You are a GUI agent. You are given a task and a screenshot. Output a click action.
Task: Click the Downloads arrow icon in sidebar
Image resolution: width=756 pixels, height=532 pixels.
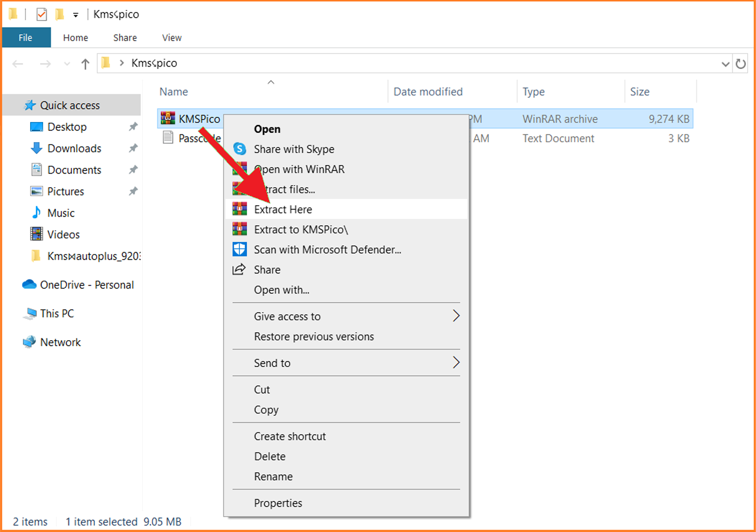(37, 148)
